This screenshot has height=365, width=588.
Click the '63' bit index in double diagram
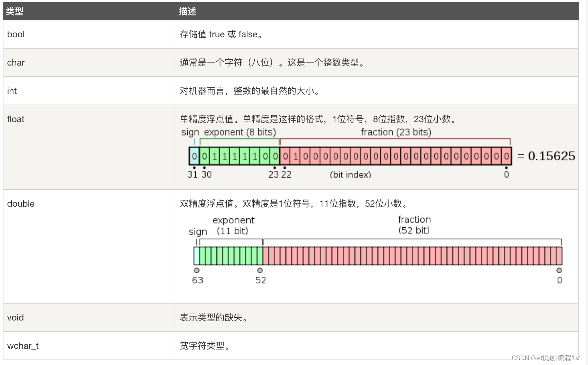(198, 280)
